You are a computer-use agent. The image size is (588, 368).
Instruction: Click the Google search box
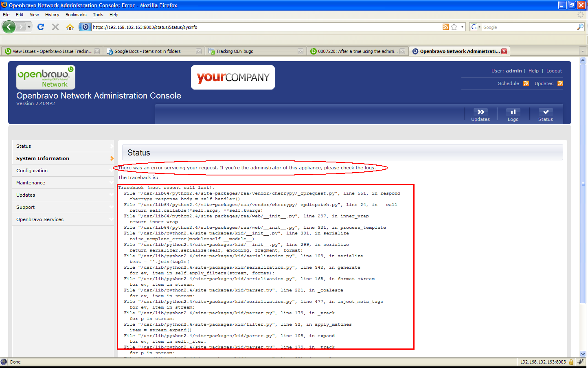529,27
